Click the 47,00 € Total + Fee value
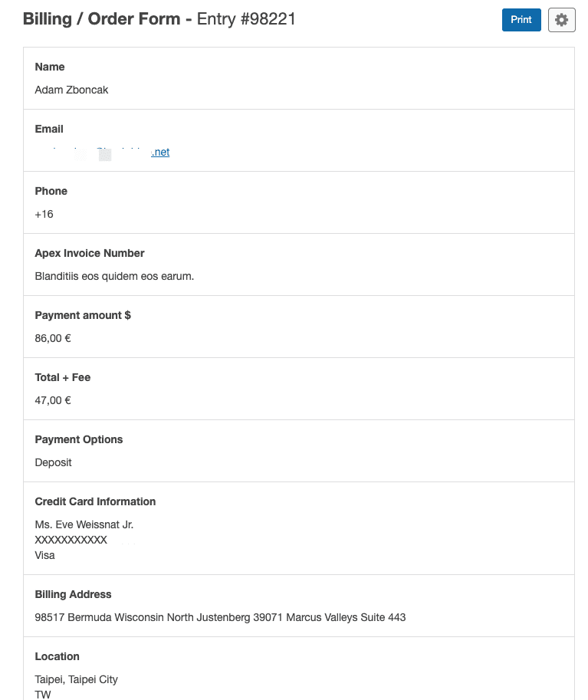Viewport: 588px width, 700px height. (x=53, y=400)
